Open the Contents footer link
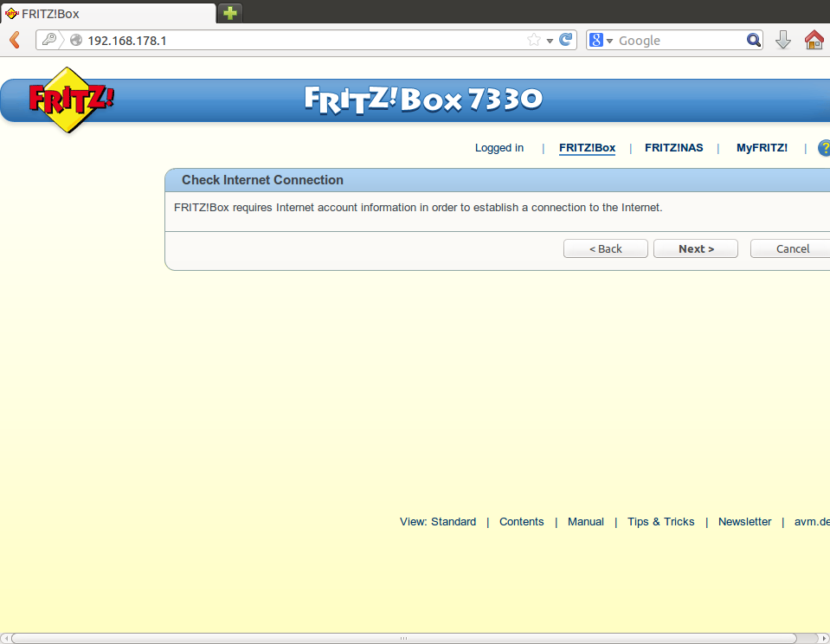 click(521, 522)
